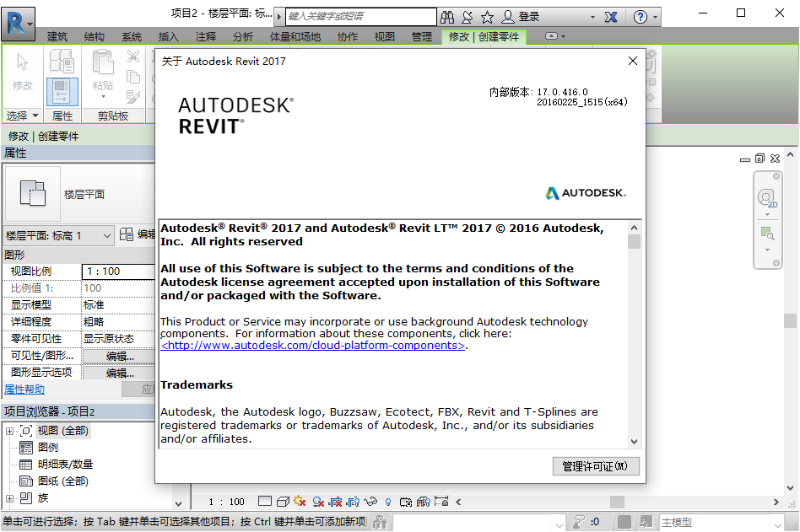
Task: Click Temporary Hide/Isolate glasses icon
Action: click(x=371, y=502)
